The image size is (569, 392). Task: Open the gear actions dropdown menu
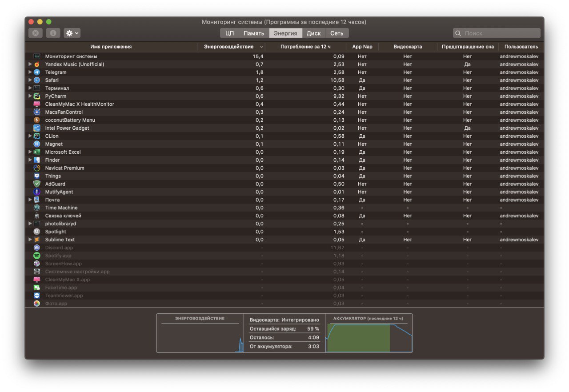click(72, 33)
